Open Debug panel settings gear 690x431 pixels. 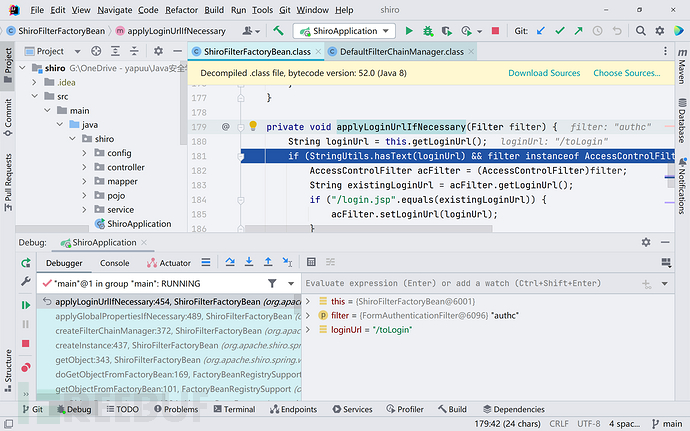pyautogui.click(x=646, y=242)
